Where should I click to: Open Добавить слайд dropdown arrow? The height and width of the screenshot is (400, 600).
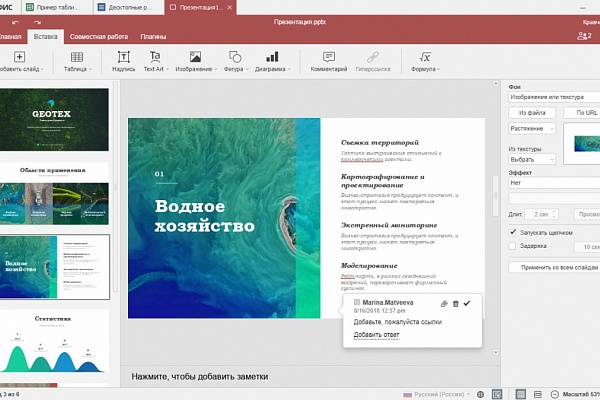point(42,69)
